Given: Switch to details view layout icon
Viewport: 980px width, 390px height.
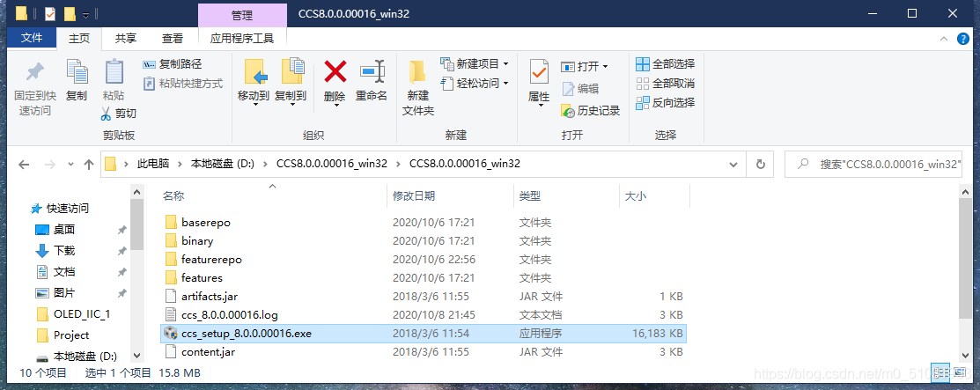Looking at the screenshot, I should tap(939, 373).
